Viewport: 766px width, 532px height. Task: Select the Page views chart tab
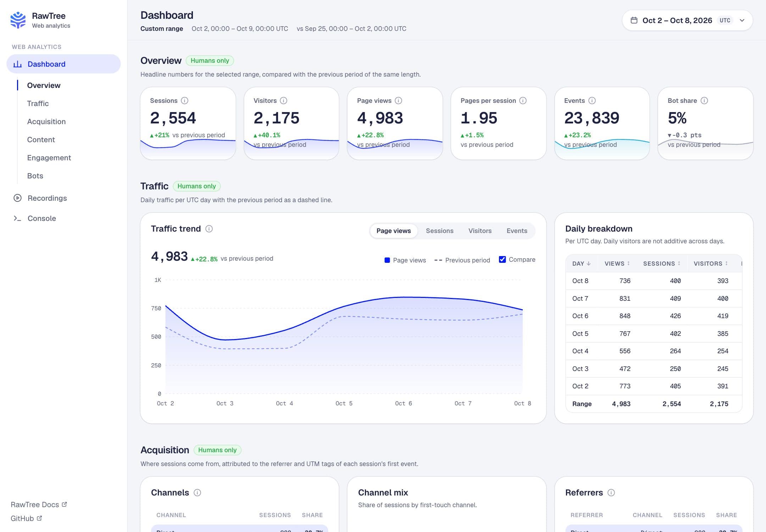tap(394, 231)
